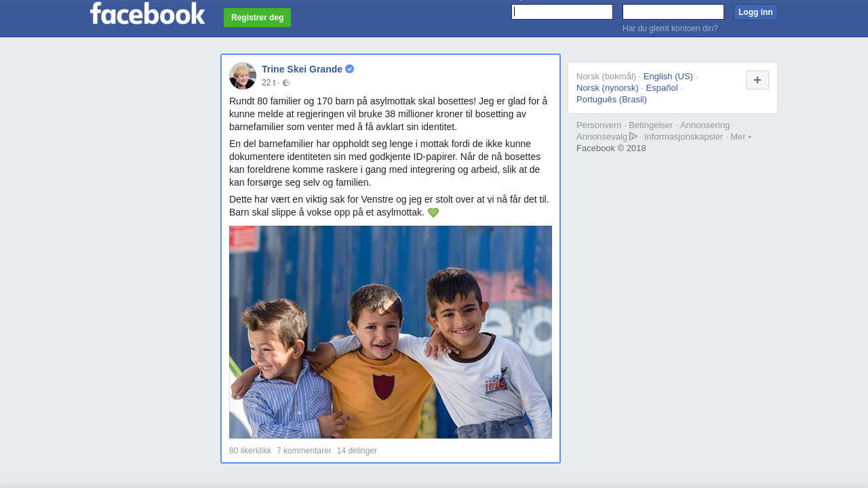Image resolution: width=868 pixels, height=488 pixels.
Task: Focus the email login input field
Action: click(562, 12)
